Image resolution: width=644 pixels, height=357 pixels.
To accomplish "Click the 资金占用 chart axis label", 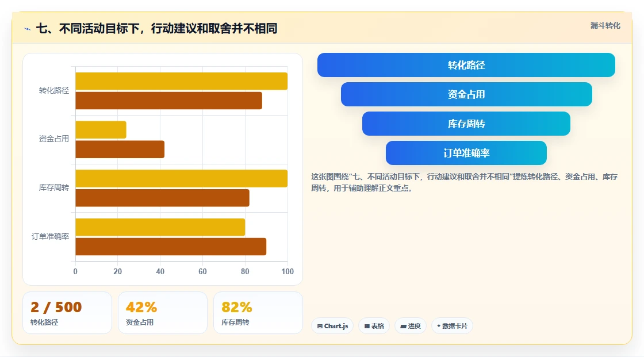I will tap(54, 139).
